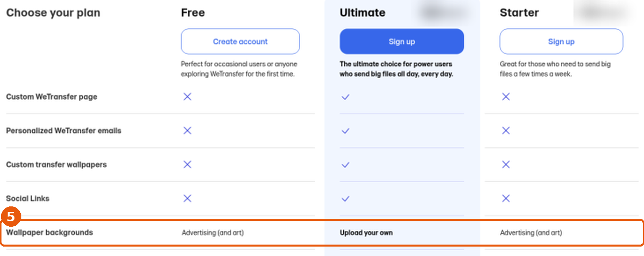The width and height of the screenshot is (644, 256).
Task: Click the Custom WeTransfer page row label
Action: click(52, 97)
